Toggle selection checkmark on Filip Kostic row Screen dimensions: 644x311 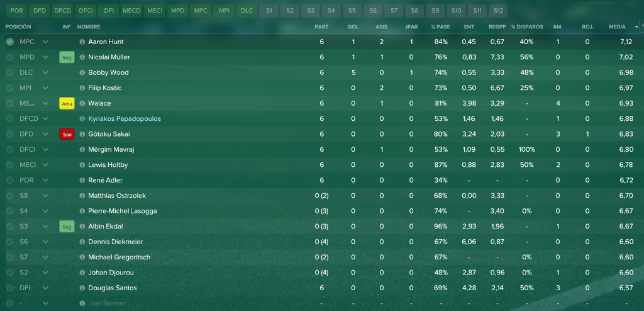click(10, 88)
